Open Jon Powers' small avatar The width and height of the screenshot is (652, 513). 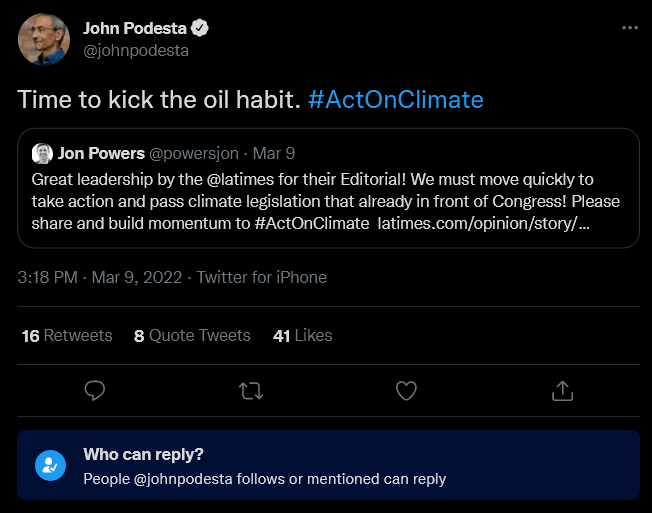pyautogui.click(x=42, y=153)
